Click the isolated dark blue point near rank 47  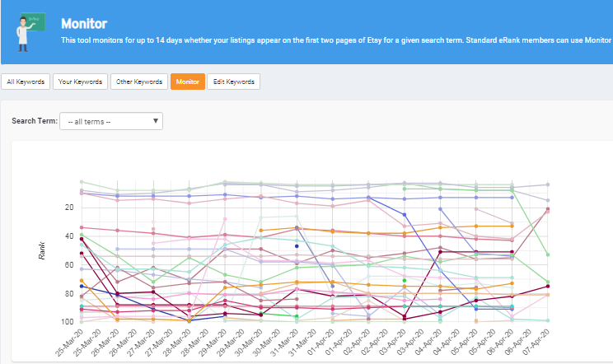coord(297,246)
